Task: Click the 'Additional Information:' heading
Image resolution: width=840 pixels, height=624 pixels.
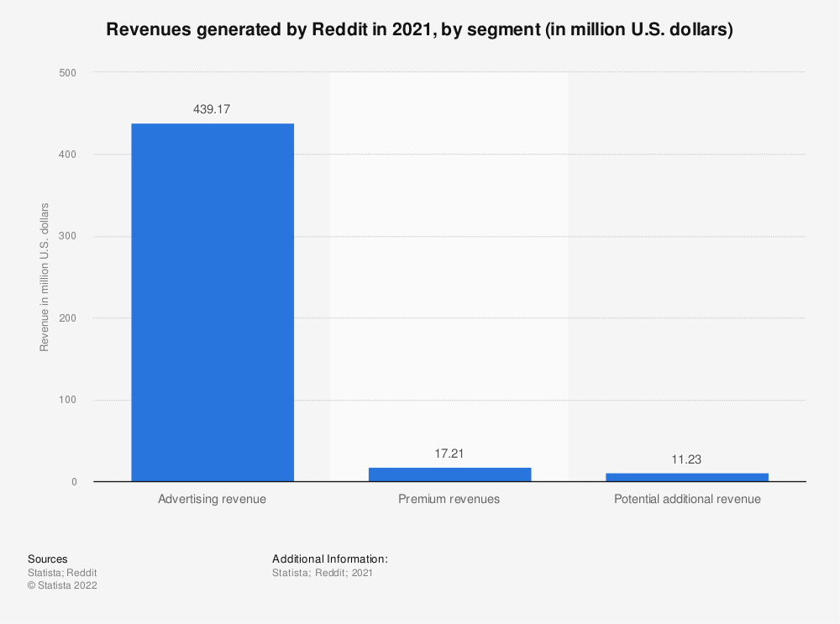Action: click(330, 559)
